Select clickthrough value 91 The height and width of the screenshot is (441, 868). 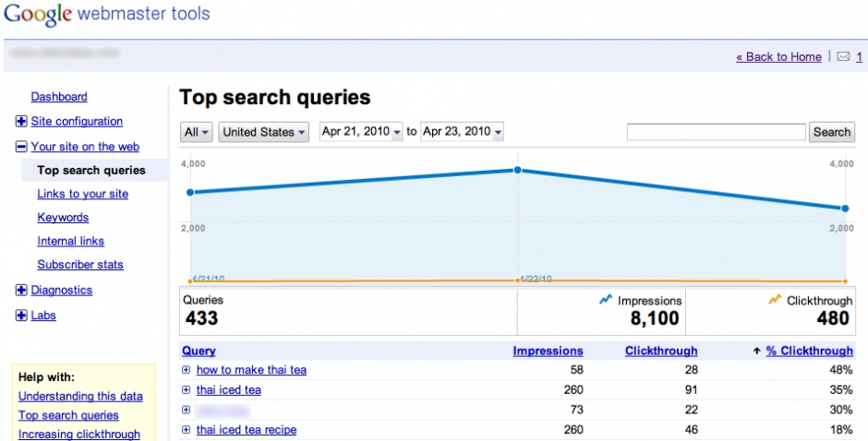tap(691, 389)
